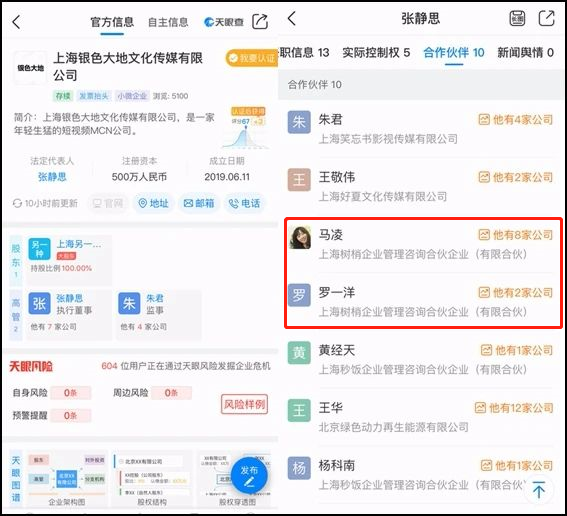This screenshot has height=516, width=567.
Task: Tap the 预警提醒 0条 count
Action: point(71,415)
